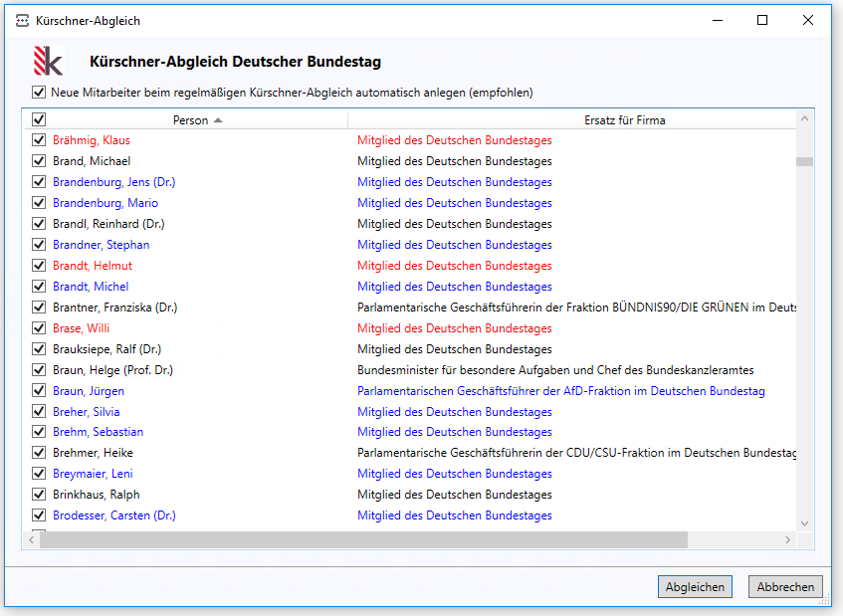
Task: Toggle the select-all checkbox in the header
Action: (x=39, y=119)
